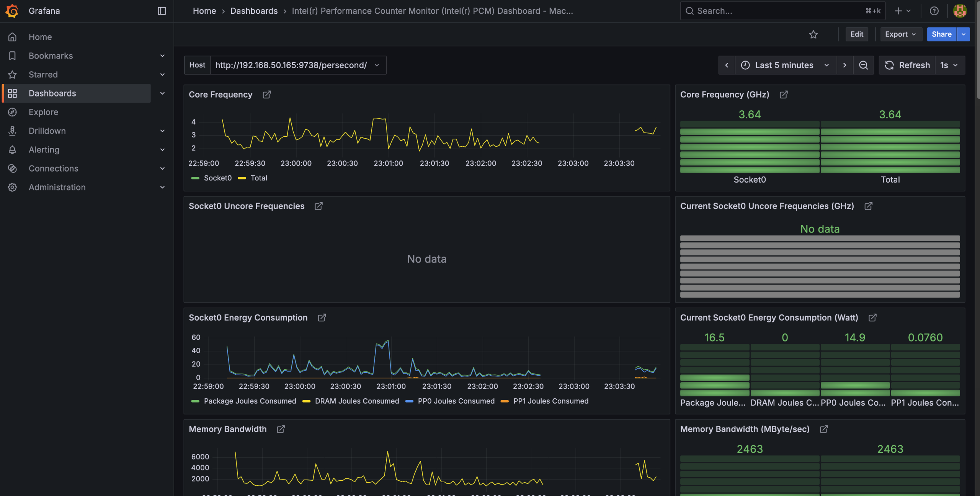Open Alerting in the sidebar menu
The image size is (980, 496).
click(44, 150)
